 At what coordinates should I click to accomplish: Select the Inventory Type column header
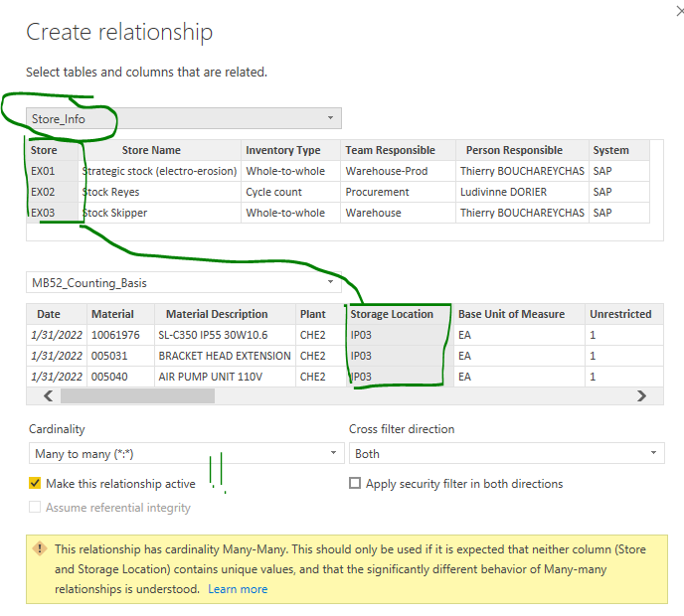point(283,150)
